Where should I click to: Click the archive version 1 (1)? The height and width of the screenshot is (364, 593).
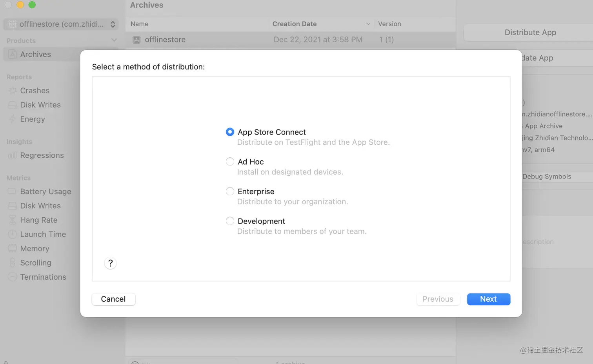[386, 40]
